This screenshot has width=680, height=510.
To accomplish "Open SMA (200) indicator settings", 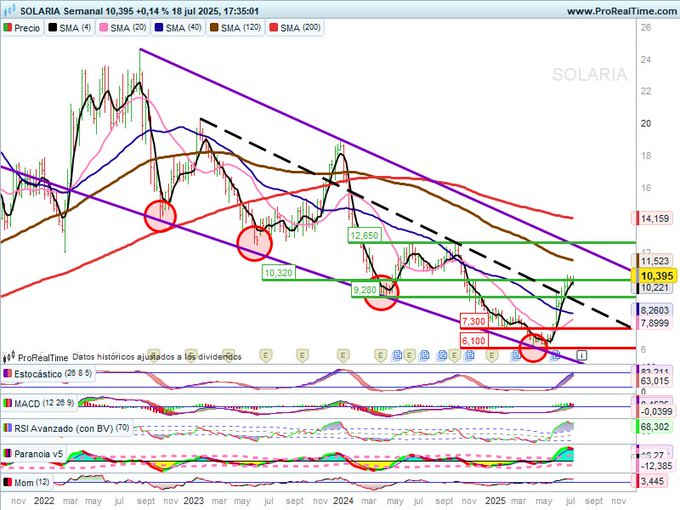I will 295,28.
